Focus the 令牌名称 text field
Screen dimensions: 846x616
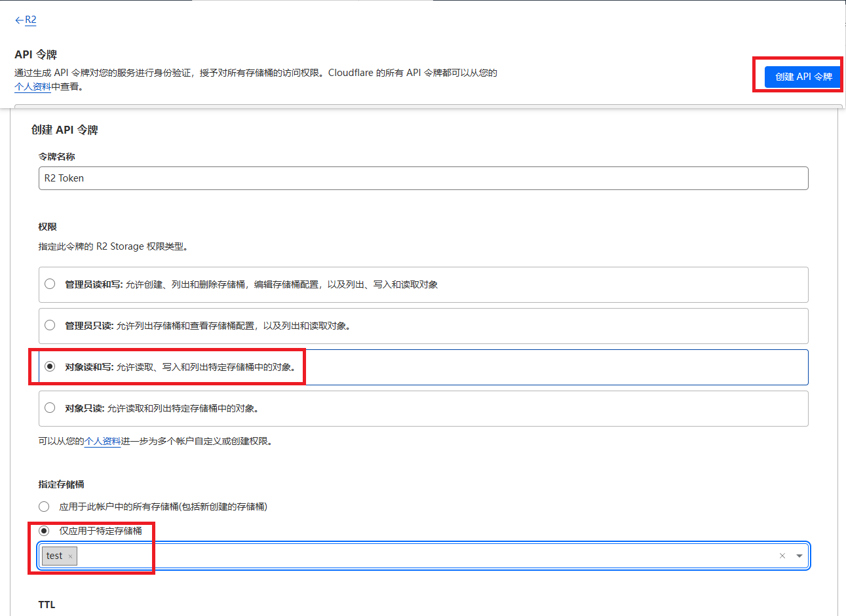pos(423,178)
